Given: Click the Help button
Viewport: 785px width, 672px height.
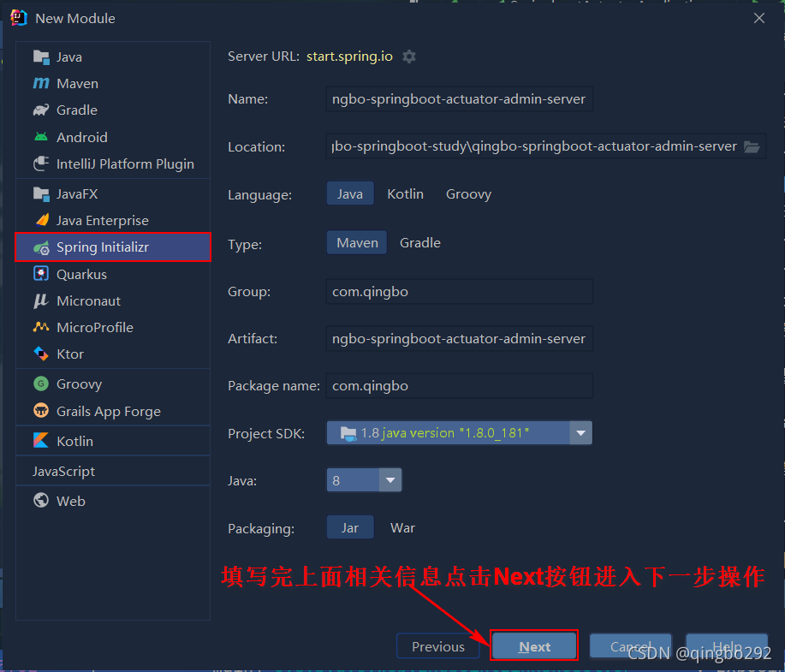Looking at the screenshot, I should [727, 646].
